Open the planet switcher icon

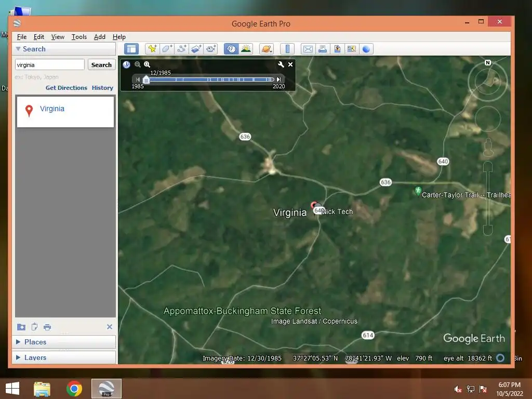coord(267,49)
